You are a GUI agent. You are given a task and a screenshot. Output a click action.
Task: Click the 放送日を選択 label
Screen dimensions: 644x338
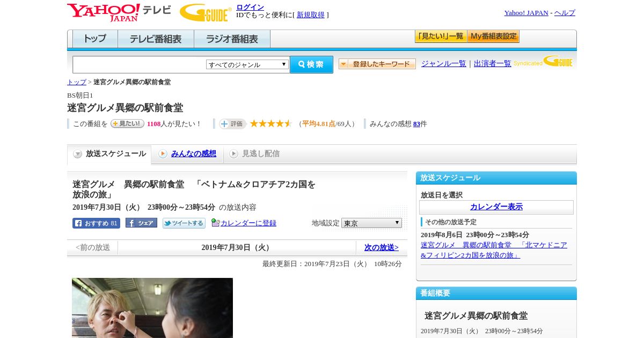(x=442, y=195)
